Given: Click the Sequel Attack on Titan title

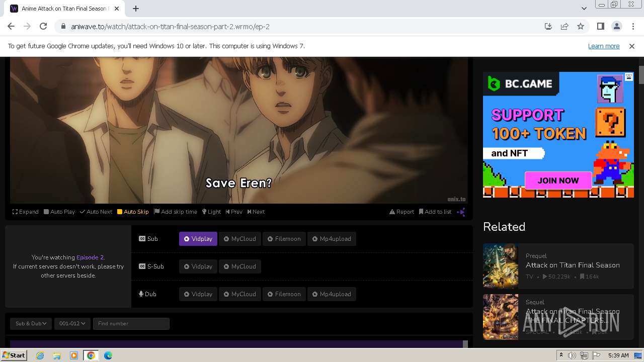Looking at the screenshot, I should click(573, 316).
